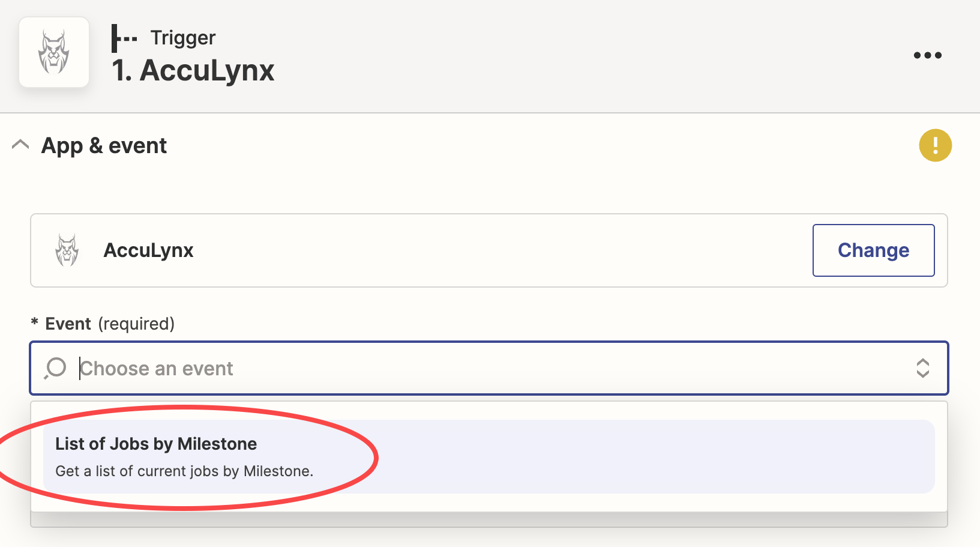The height and width of the screenshot is (547, 980).
Task: Focus the Choose an event input field
Action: [489, 368]
